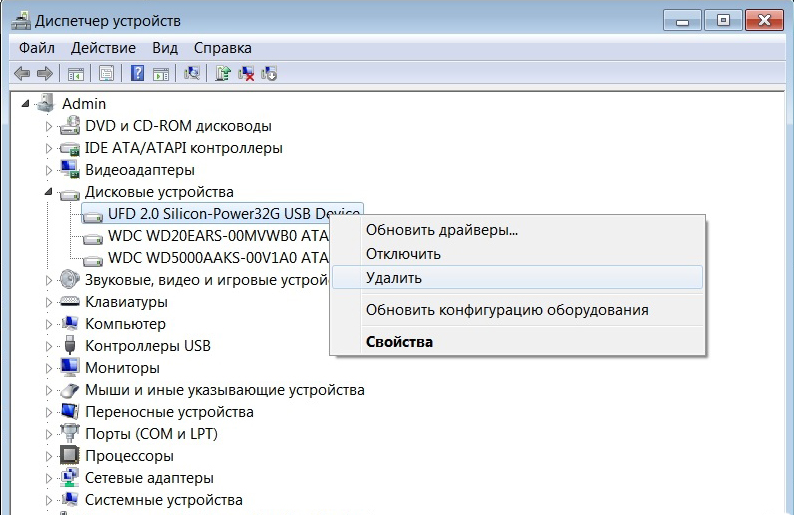Image resolution: width=794 pixels, height=515 pixels.
Task: Select the Системные устройства label
Action: point(164,500)
